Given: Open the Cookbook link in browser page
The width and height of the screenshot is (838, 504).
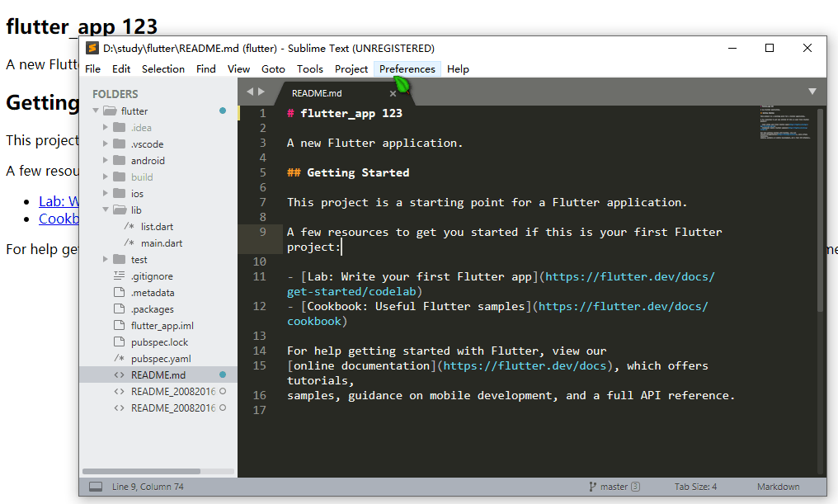Looking at the screenshot, I should 59,219.
